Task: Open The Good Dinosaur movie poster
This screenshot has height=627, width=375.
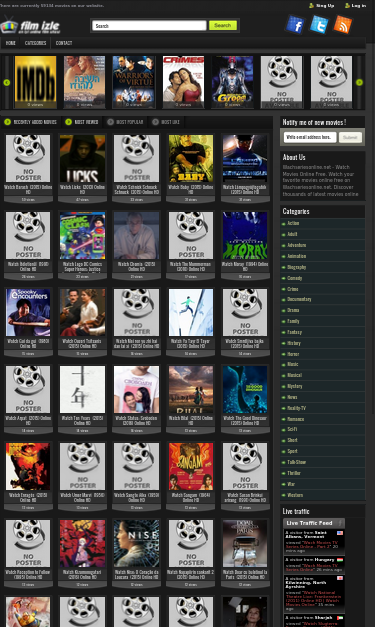Action: point(245,389)
